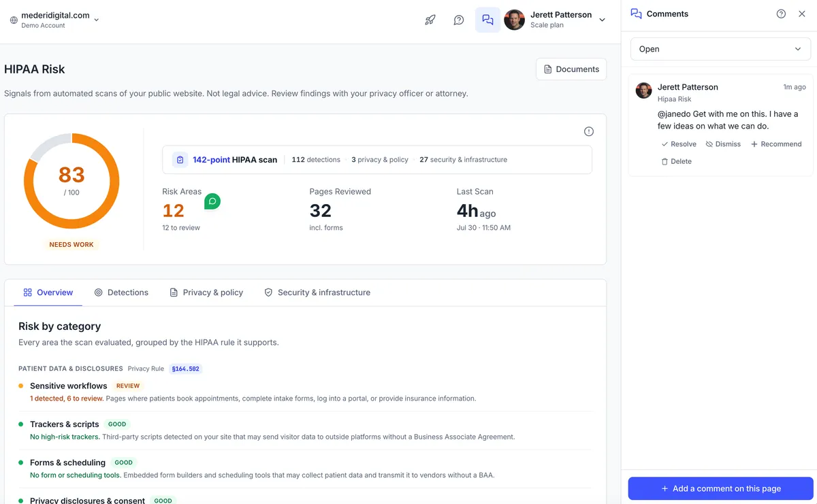Open the 142-point HIPAA scan link

coord(235,160)
